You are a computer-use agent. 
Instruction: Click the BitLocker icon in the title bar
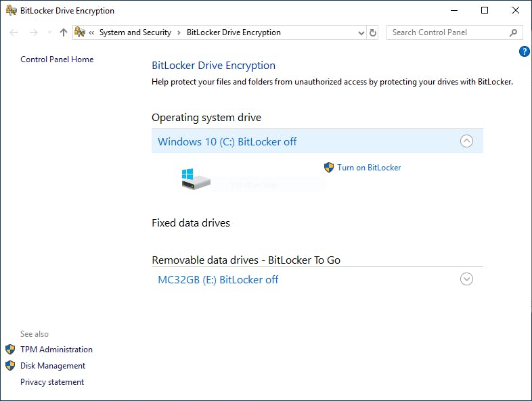pos(12,10)
